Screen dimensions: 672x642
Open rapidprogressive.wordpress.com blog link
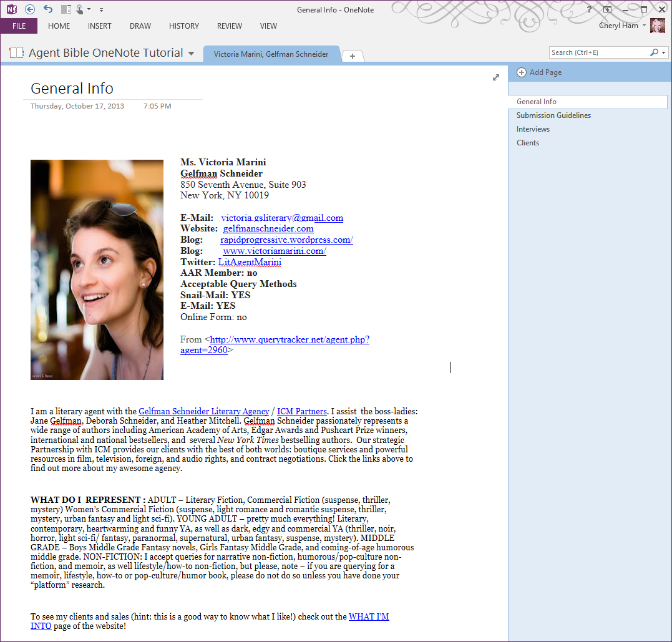(287, 240)
